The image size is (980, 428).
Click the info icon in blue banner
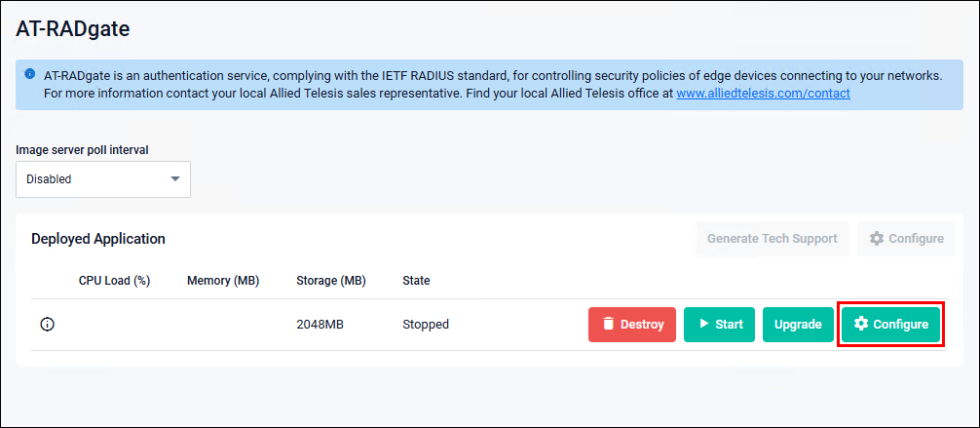[x=29, y=74]
